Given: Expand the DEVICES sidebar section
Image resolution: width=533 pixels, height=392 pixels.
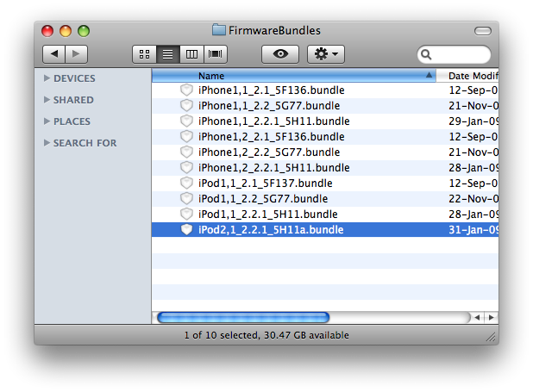Looking at the screenshot, I should [x=47, y=78].
